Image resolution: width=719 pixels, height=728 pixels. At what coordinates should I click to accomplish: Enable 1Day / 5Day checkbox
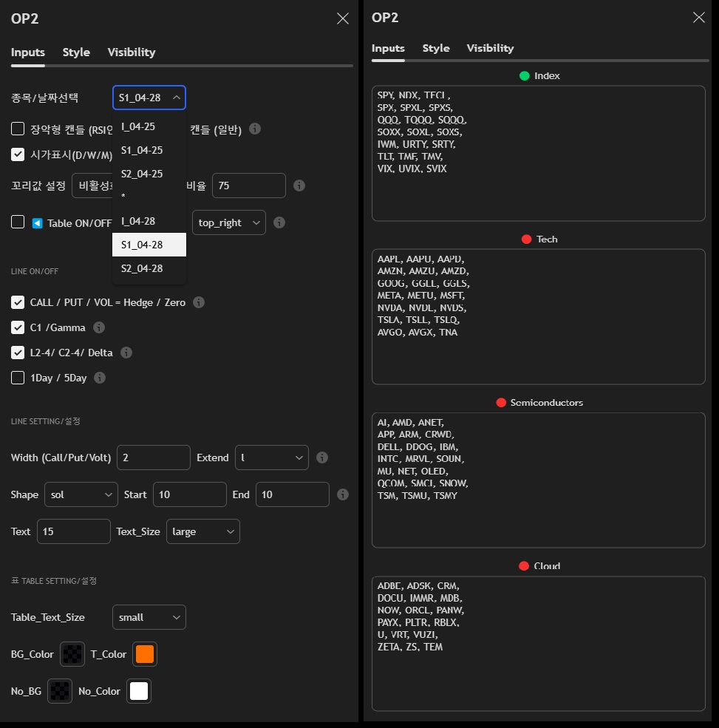(18, 378)
